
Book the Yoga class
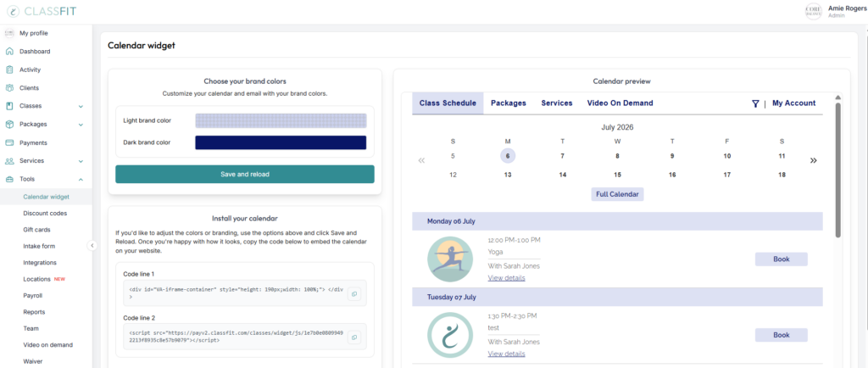781,259
